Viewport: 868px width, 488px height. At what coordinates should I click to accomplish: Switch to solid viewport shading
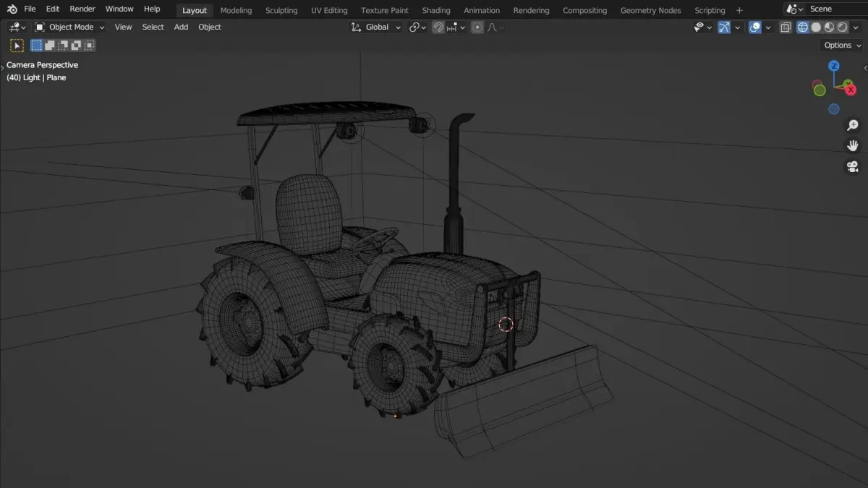tap(816, 27)
